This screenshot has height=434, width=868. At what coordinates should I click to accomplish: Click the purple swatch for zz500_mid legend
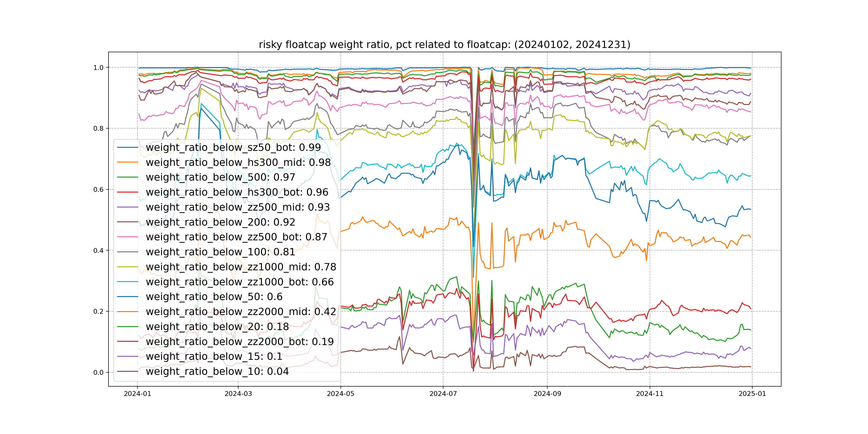point(127,207)
